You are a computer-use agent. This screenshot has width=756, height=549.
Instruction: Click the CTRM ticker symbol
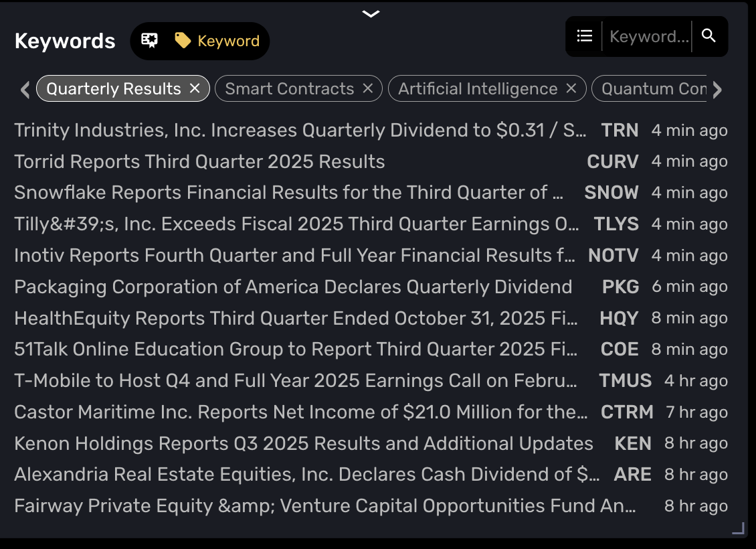point(627,412)
